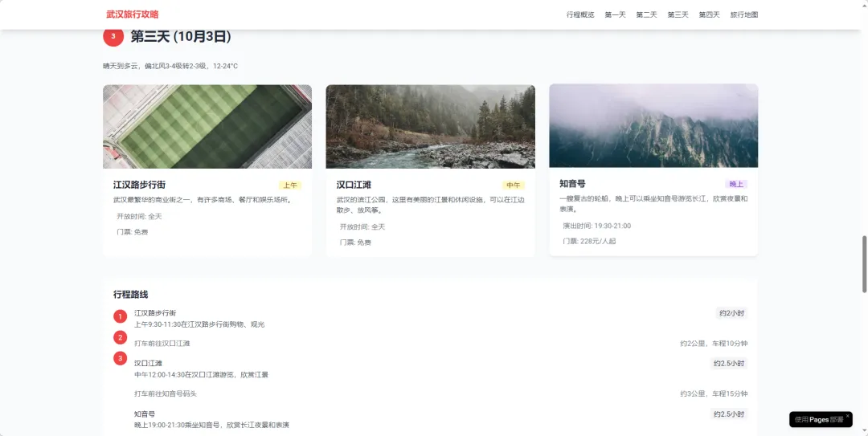This screenshot has height=436, width=868.
Task: Click 门票: 免费 in 汉口江滩 card
Action: (355, 242)
